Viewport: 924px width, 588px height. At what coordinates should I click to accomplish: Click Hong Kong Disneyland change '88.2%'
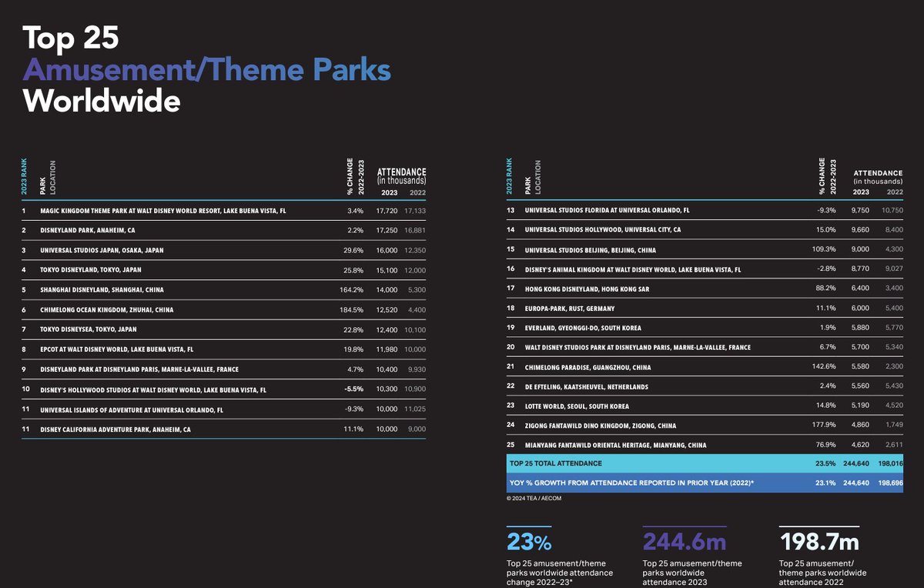click(x=827, y=290)
